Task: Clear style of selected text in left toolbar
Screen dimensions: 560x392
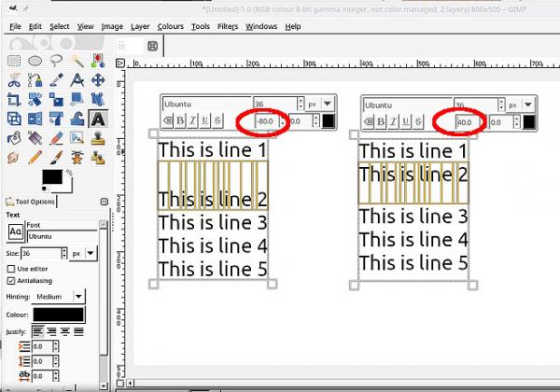Action: click(167, 120)
